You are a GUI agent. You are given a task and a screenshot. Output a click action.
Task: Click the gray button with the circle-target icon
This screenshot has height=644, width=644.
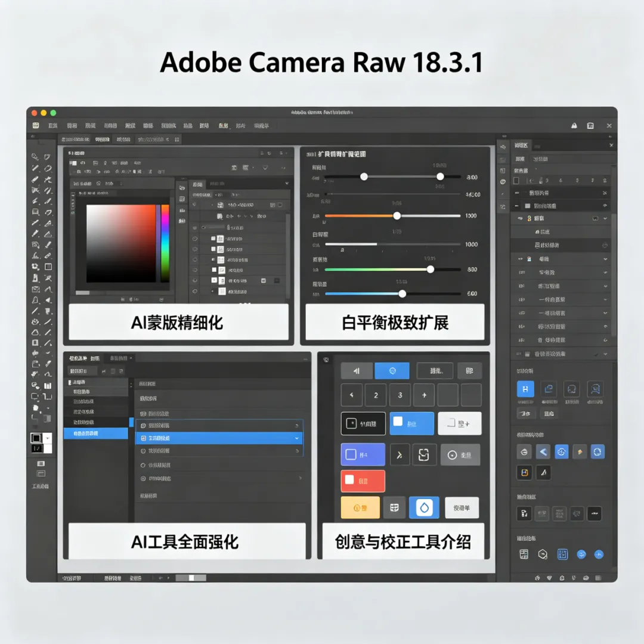(x=460, y=454)
